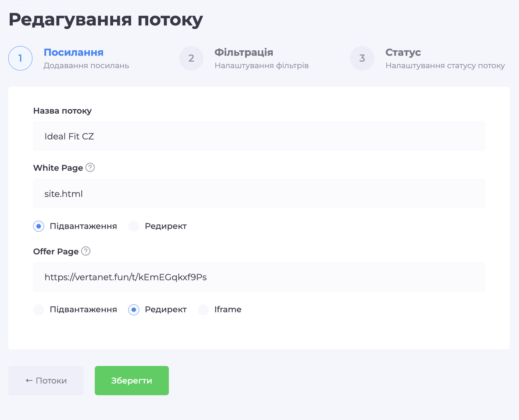This screenshot has width=519, height=420.
Task: Click the Налаштування фільтрів subtitle text
Action: (261, 66)
